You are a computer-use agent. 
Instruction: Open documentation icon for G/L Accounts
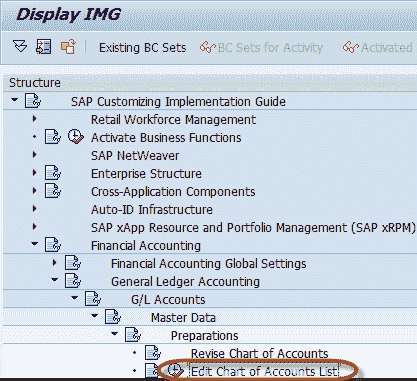click(93, 299)
